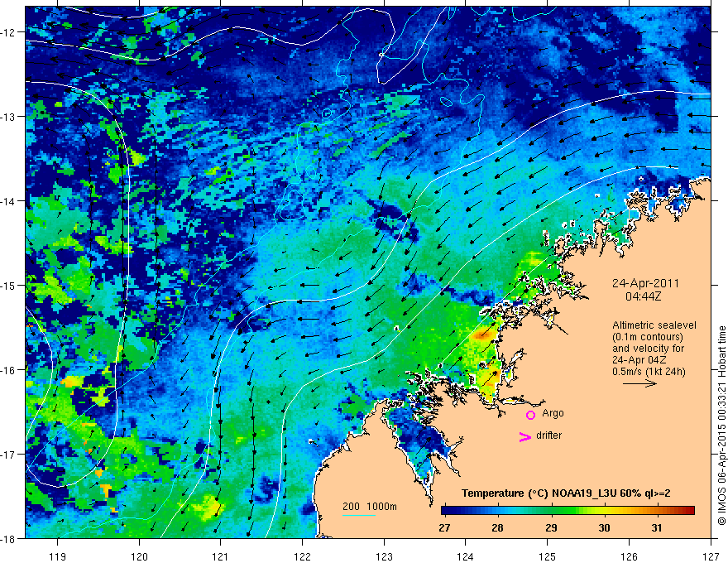Click longitude axis label '123'

click(384, 556)
